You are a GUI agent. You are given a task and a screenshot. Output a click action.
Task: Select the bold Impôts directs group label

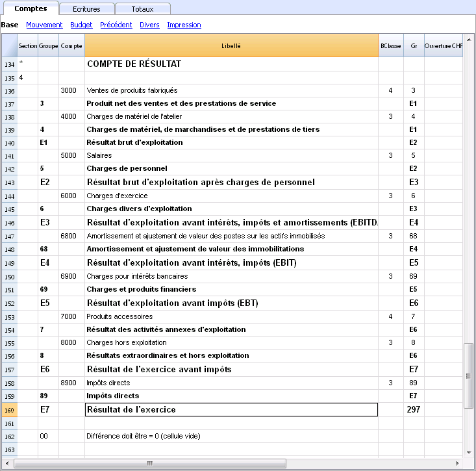231,396
